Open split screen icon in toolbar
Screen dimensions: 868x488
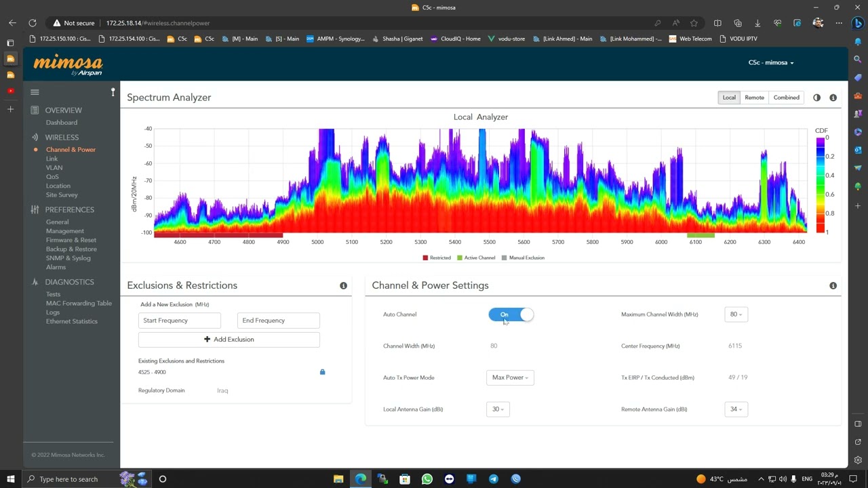[717, 23]
